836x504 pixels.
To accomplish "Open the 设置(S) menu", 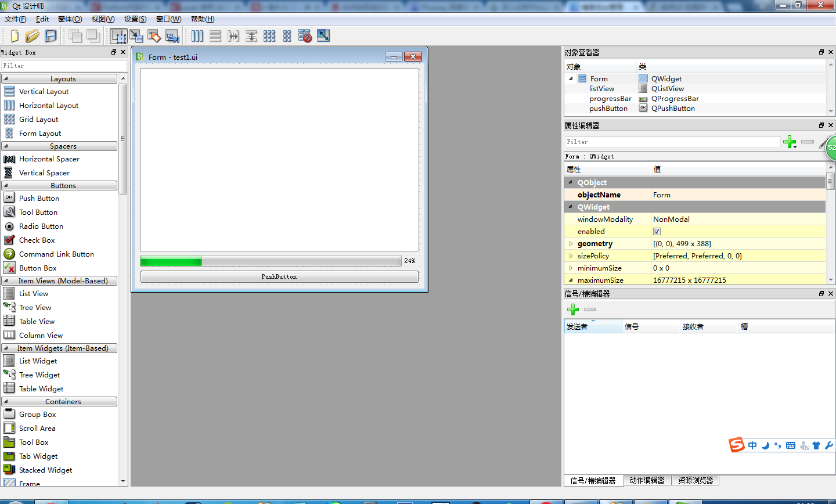I will (x=135, y=19).
